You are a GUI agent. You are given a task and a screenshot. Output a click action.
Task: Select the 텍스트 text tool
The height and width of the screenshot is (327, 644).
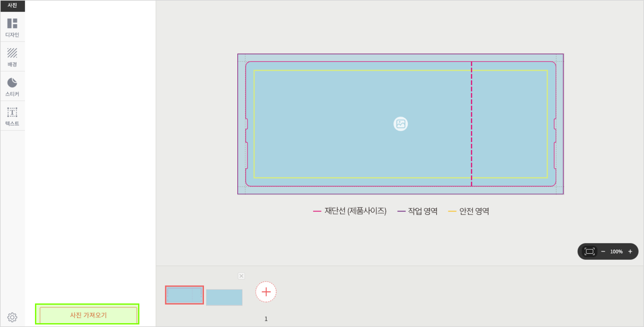pyautogui.click(x=12, y=116)
